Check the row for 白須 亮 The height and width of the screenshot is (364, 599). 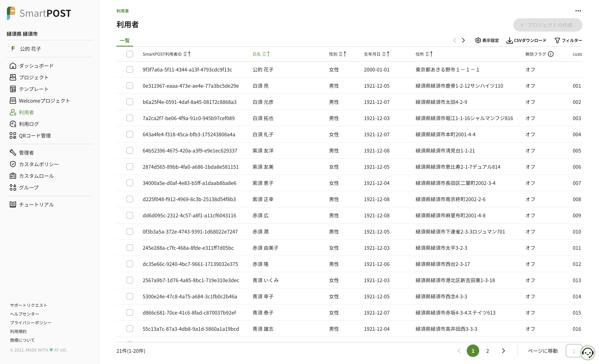click(x=130, y=86)
